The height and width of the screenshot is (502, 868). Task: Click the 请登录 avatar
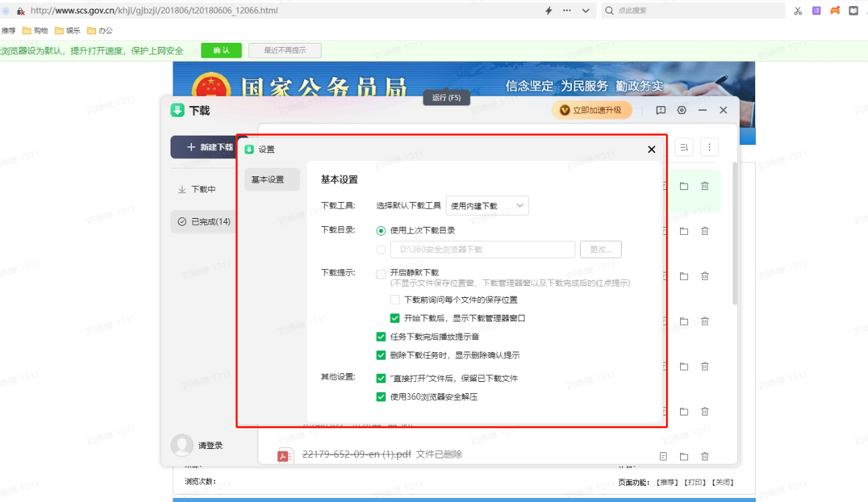point(182,445)
